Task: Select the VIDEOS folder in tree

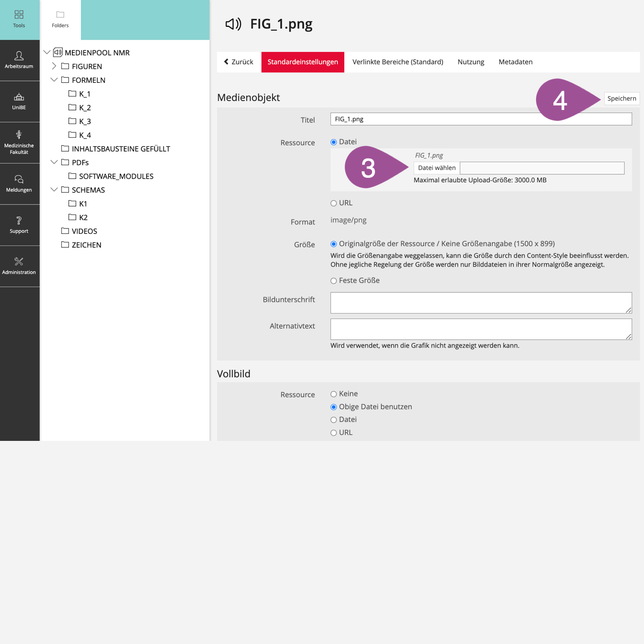Action: pos(84,231)
